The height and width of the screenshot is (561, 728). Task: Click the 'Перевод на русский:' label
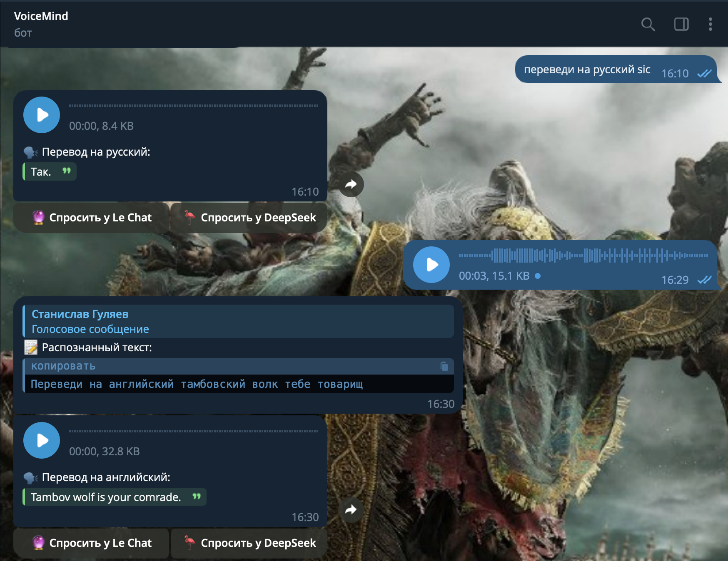pyautogui.click(x=96, y=152)
